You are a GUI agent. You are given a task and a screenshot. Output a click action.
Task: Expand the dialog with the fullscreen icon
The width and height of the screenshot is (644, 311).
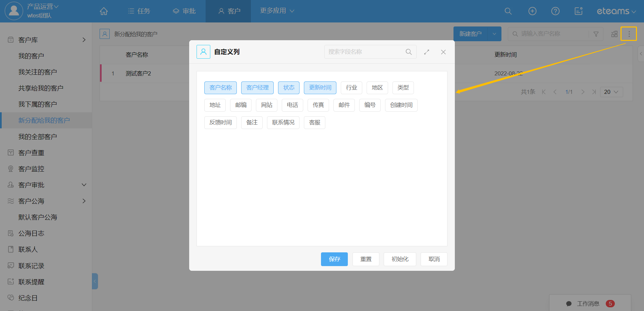click(426, 52)
